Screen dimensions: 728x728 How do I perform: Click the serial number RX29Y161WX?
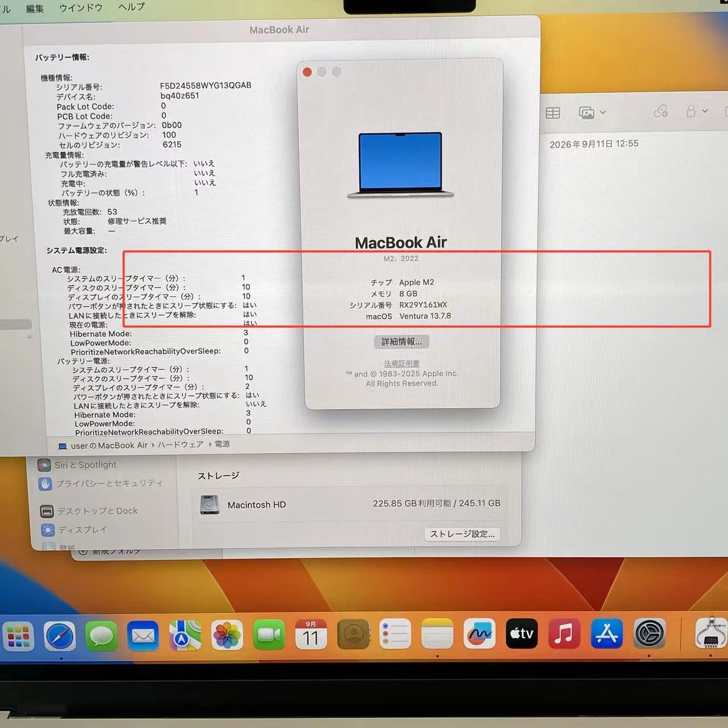coord(423,305)
